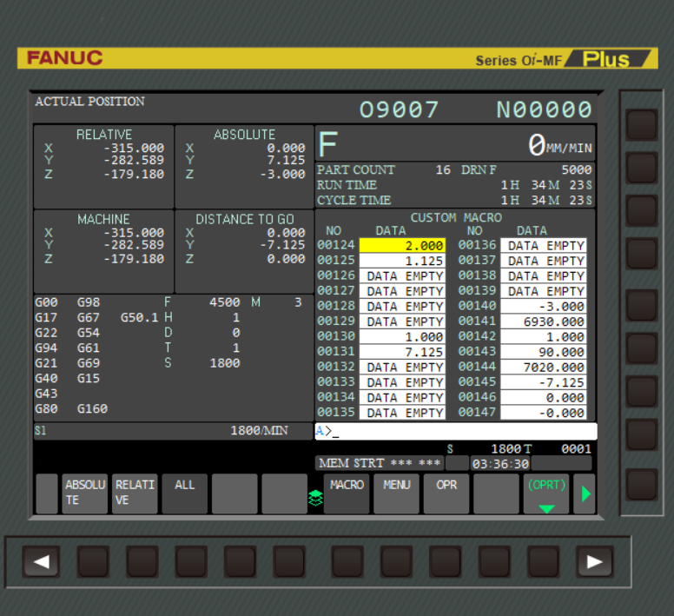The image size is (674, 616).
Task: Click the green stacked layers icon
Action: (x=315, y=498)
